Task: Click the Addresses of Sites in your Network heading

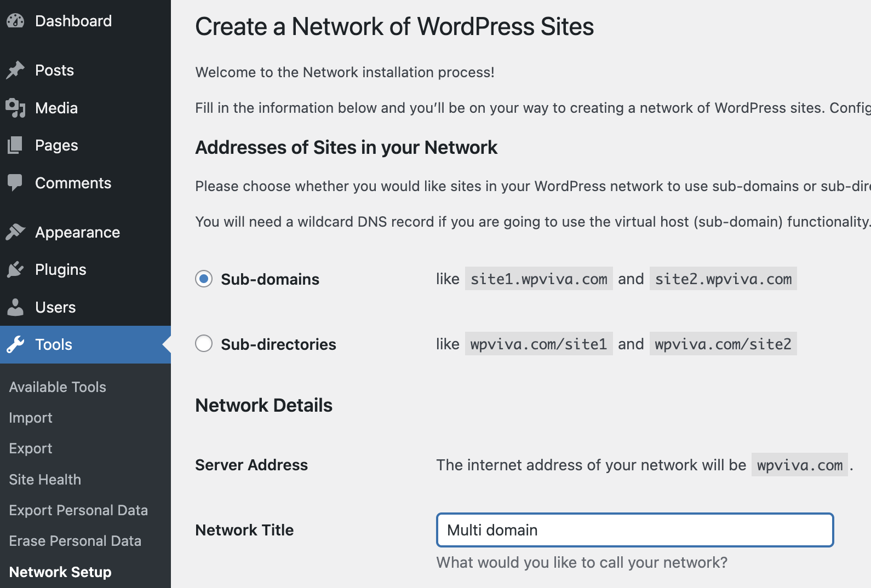Action: 346,147
